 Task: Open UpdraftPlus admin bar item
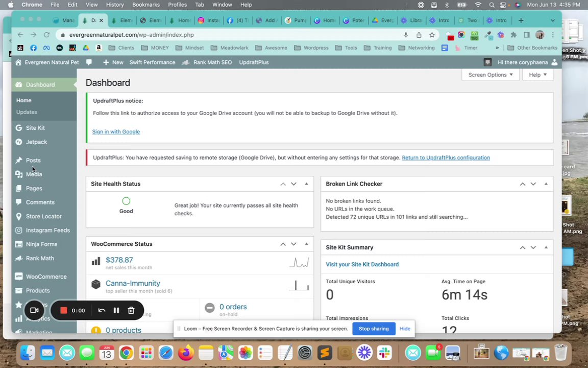pyautogui.click(x=254, y=62)
